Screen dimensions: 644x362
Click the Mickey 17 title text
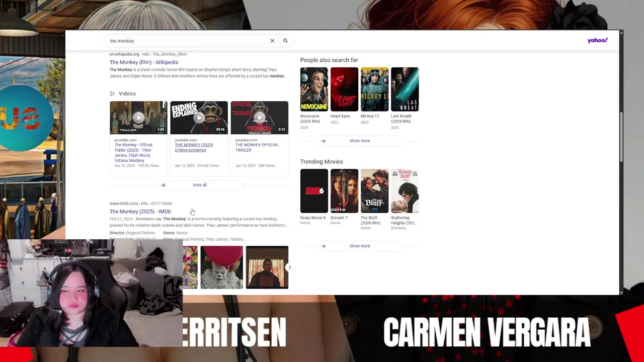[370, 116]
